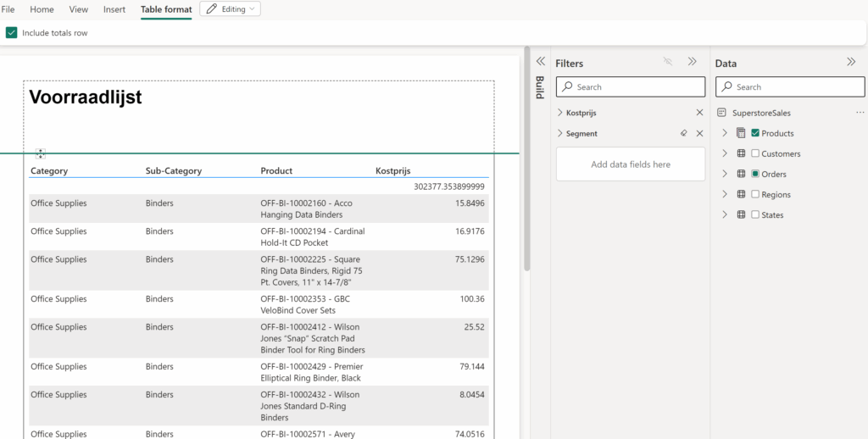Viewport: 868px width, 439px height.
Task: Click the hidden-eye icon in Filters header
Action: [x=668, y=62]
